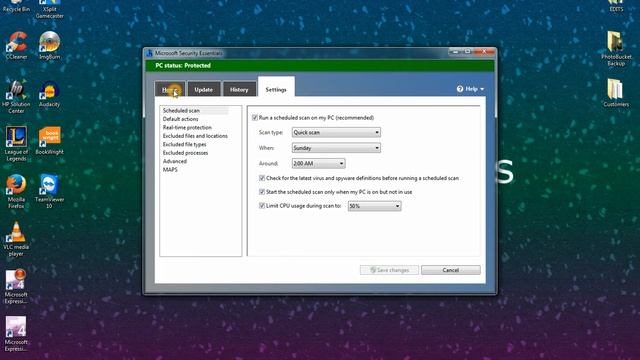Select the EDITS folder on desktop

pos(616,6)
